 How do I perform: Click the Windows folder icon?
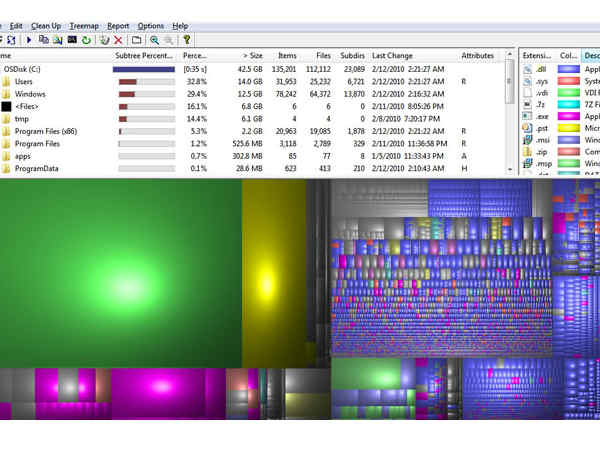point(6,94)
